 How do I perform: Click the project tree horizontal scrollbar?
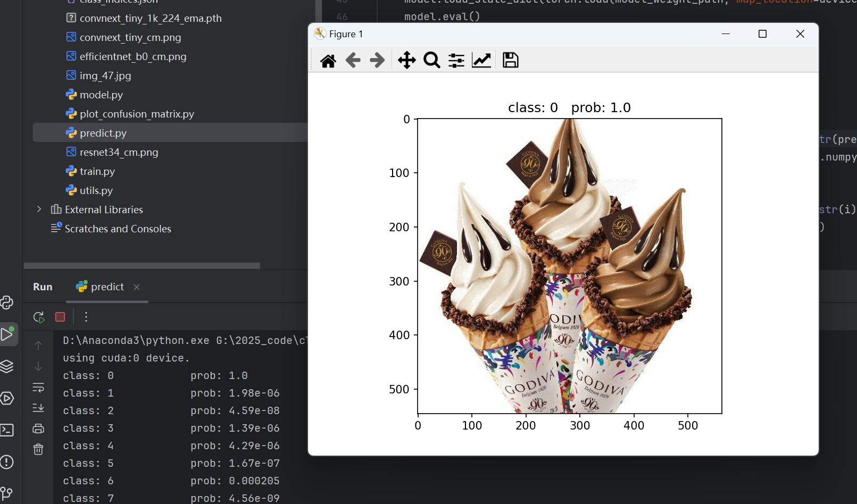(x=142, y=266)
